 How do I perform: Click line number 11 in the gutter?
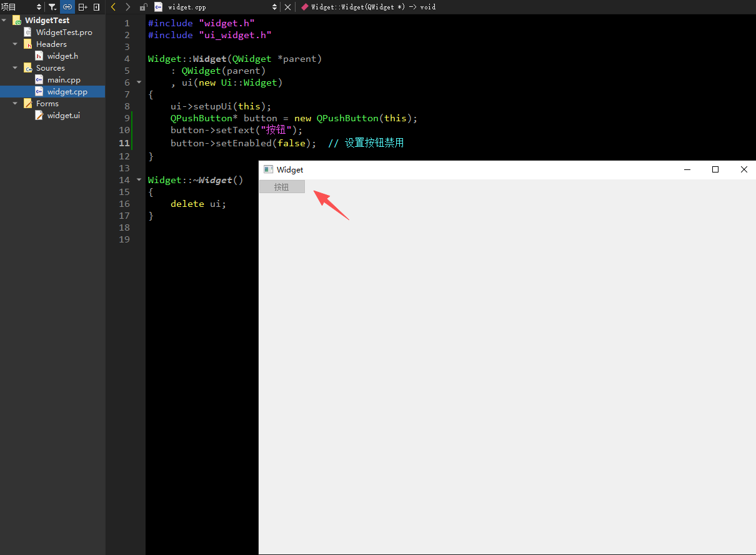tap(124, 144)
